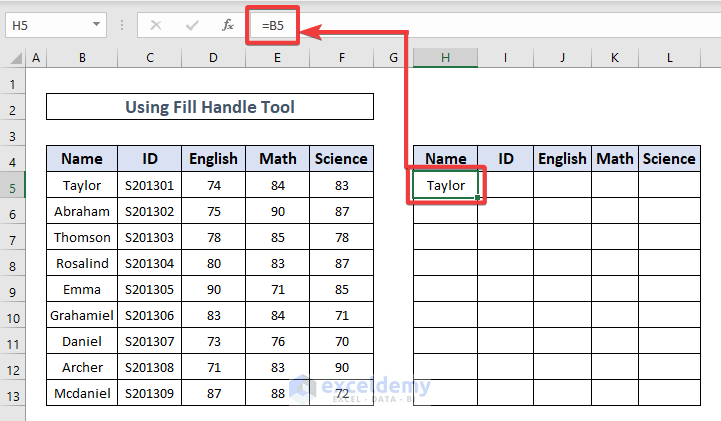Screen dimensions: 721x421
Task: Click the Science header in column L
Action: [670, 159]
